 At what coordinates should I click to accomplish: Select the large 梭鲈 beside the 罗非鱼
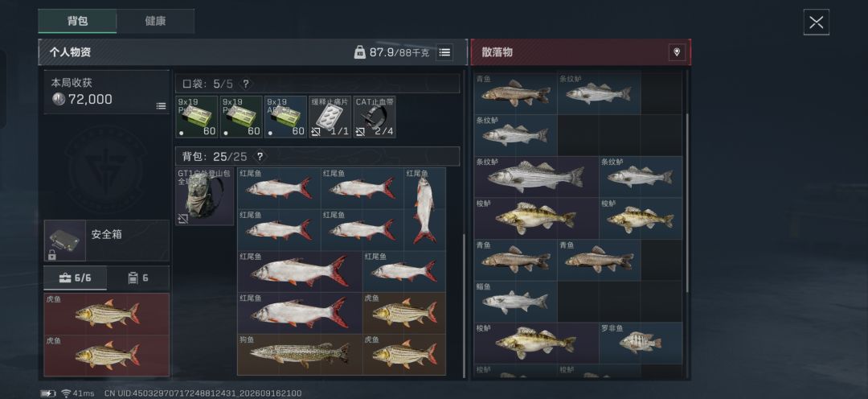pyautogui.click(x=536, y=343)
